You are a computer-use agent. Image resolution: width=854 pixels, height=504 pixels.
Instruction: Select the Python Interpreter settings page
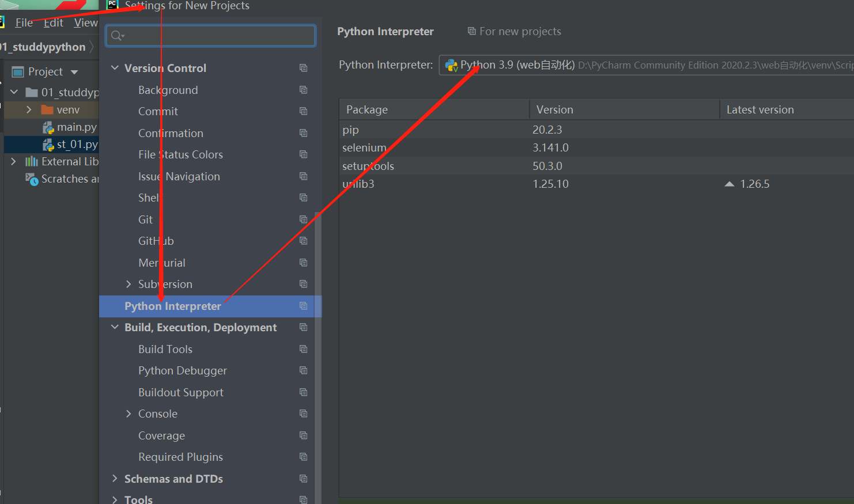[x=173, y=306]
